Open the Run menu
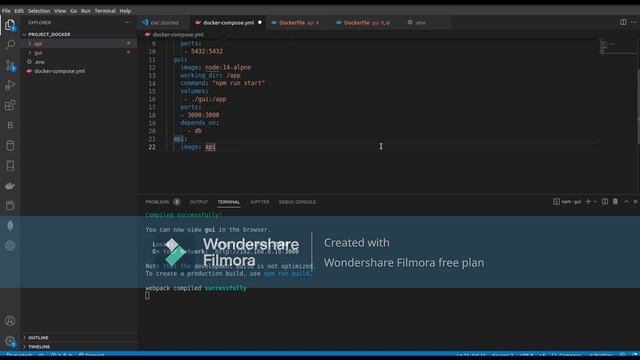This screenshot has width=640, height=360. point(86,11)
